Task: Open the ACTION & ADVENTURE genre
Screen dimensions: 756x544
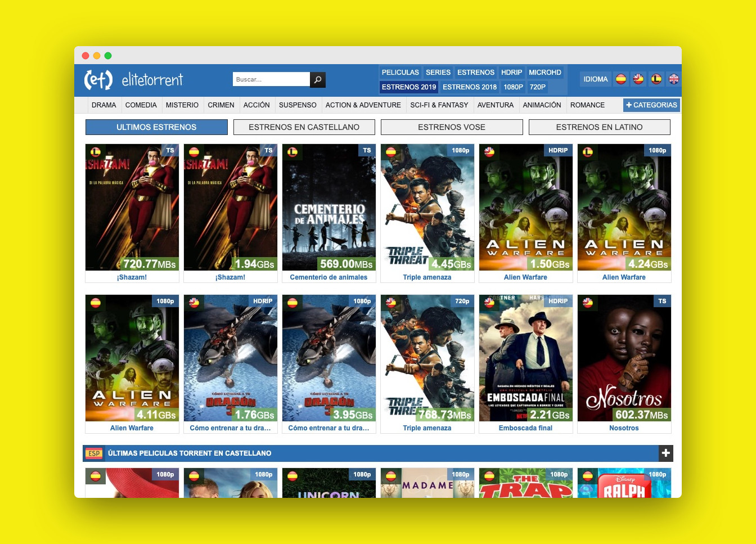Action: (363, 105)
